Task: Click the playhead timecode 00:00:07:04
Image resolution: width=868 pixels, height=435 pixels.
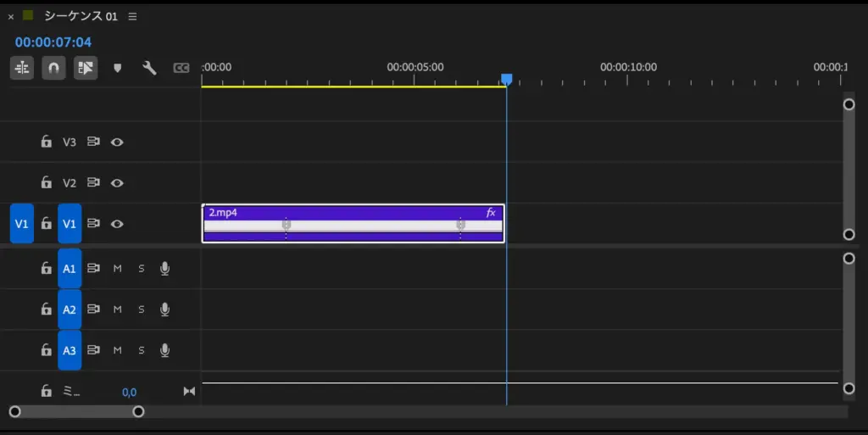Action: (53, 42)
